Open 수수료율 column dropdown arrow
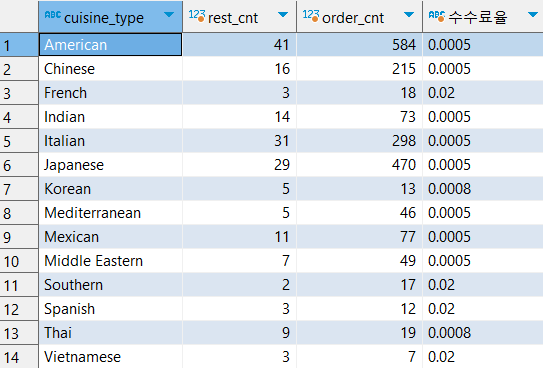Screen dimensions: 543x368 click(x=533, y=15)
